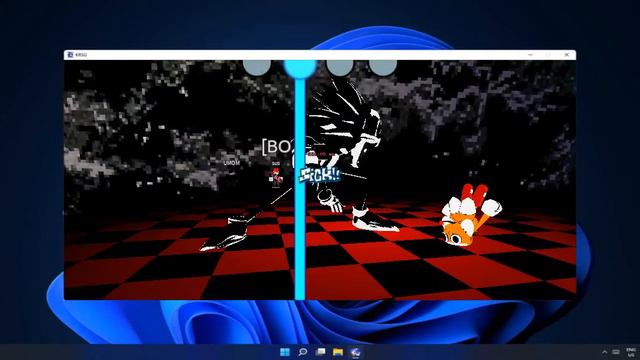Close the game window
The height and width of the screenshot is (360, 640).
pyautogui.click(x=567, y=55)
